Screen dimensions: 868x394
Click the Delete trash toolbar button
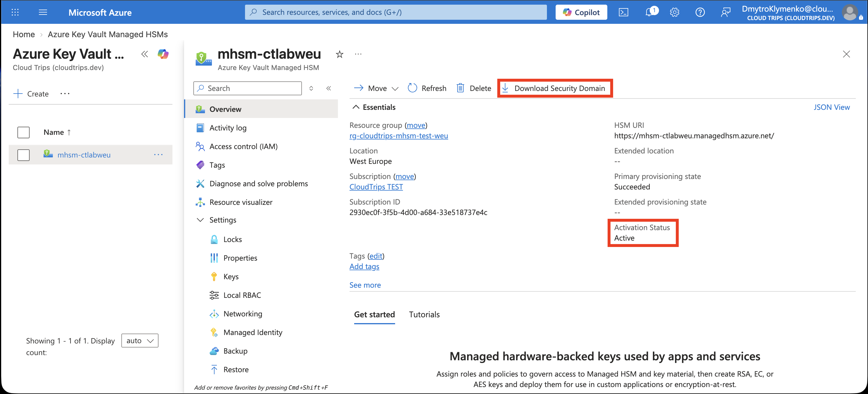tap(473, 88)
